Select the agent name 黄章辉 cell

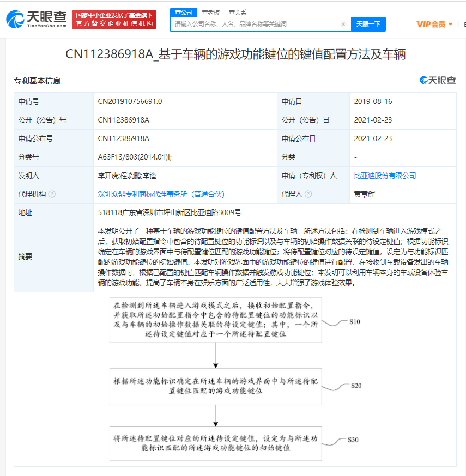coord(365,193)
